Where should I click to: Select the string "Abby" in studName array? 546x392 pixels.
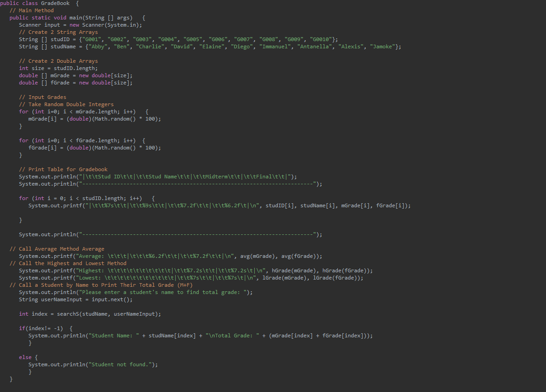point(99,46)
